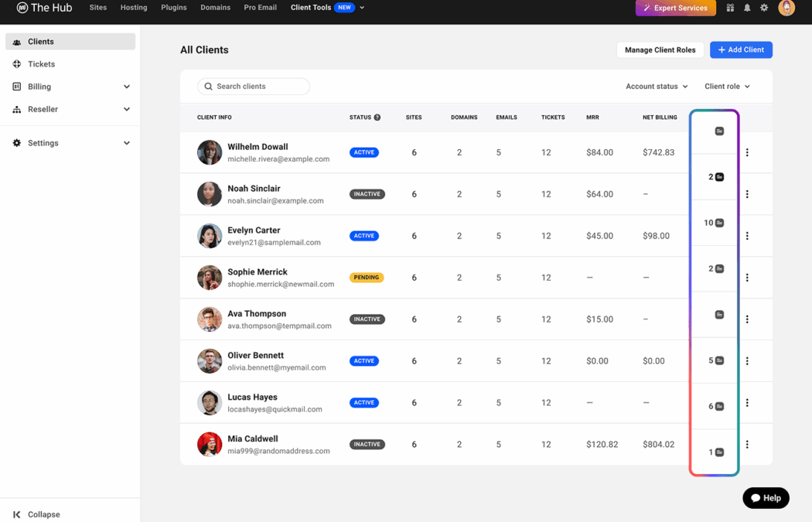Open the gift promotions icon in top bar

pyautogui.click(x=730, y=8)
